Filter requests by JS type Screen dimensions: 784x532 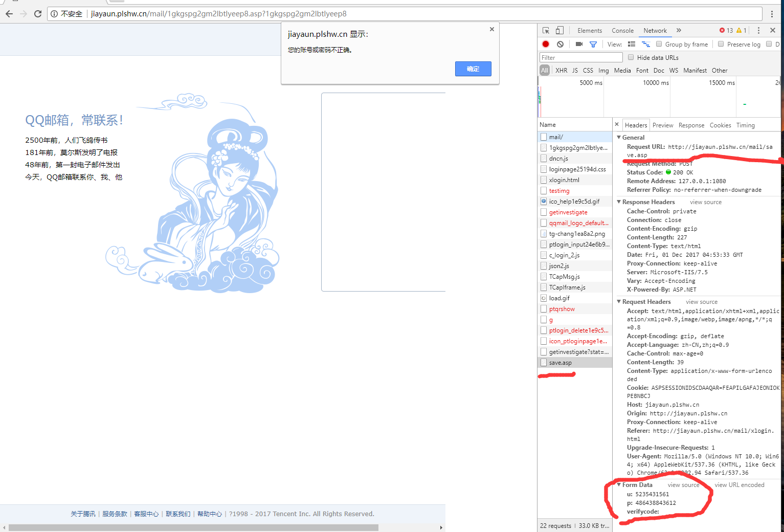point(575,71)
